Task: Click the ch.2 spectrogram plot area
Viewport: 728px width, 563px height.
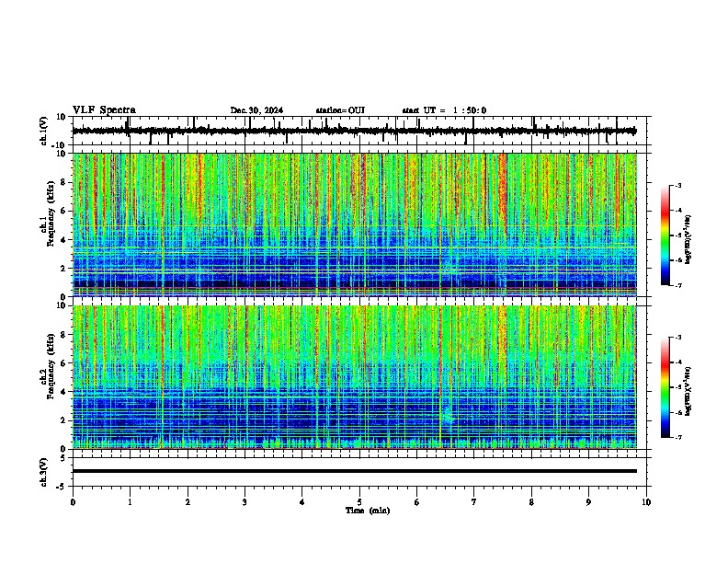Action: click(x=355, y=377)
